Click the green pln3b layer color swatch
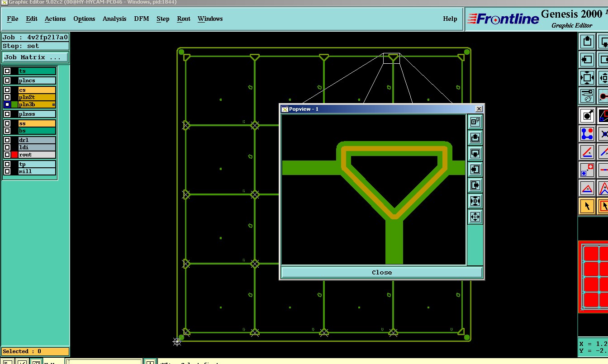 coord(14,104)
